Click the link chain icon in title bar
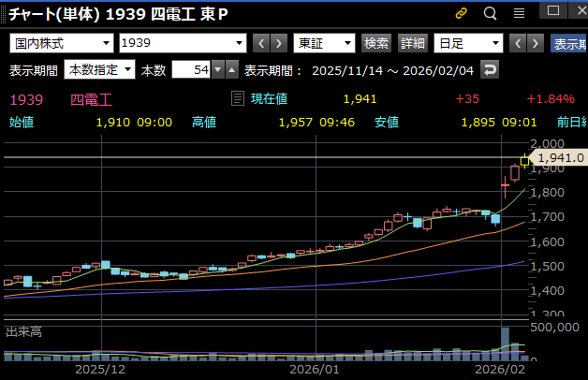This screenshot has height=380, width=588. (x=461, y=13)
